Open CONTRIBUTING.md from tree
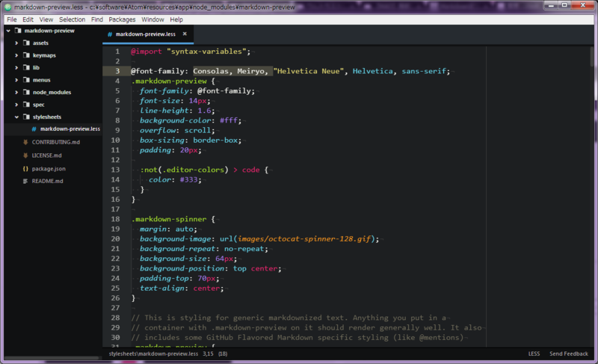The height and width of the screenshot is (364, 598). tap(55, 142)
